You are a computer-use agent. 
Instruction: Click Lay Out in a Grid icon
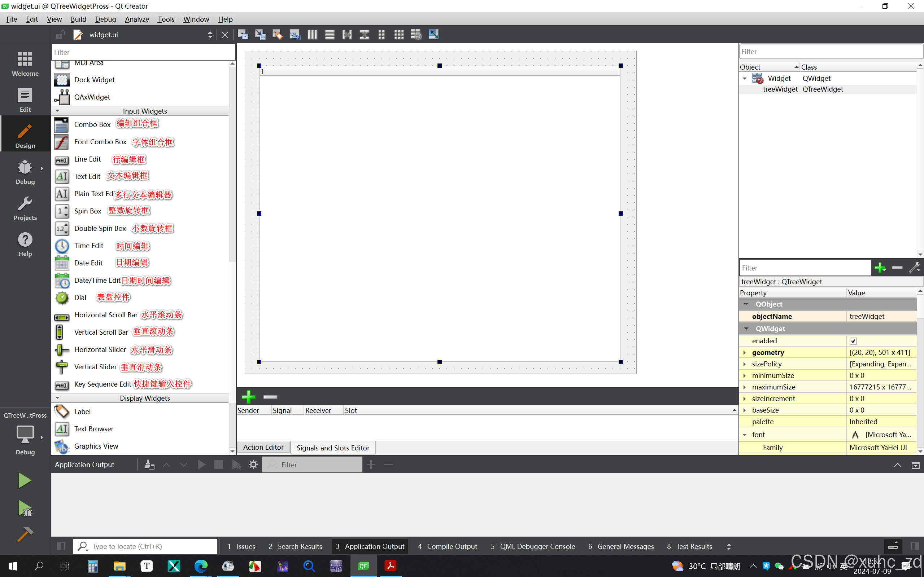(398, 35)
